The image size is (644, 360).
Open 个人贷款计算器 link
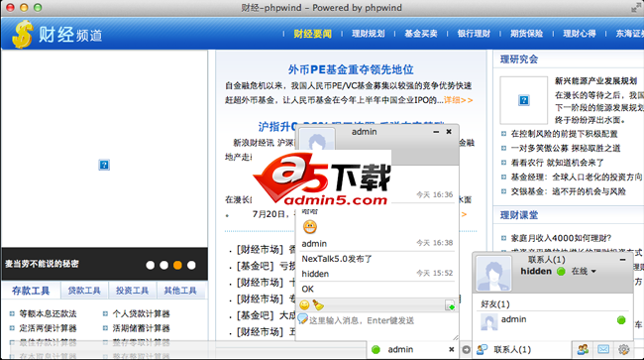click(142, 313)
